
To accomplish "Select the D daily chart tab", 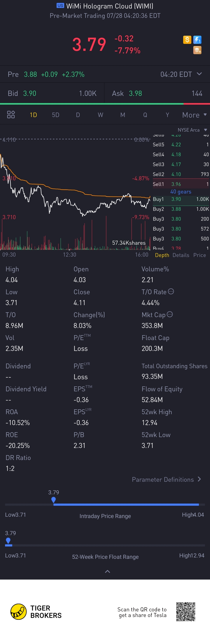I will tap(78, 115).
